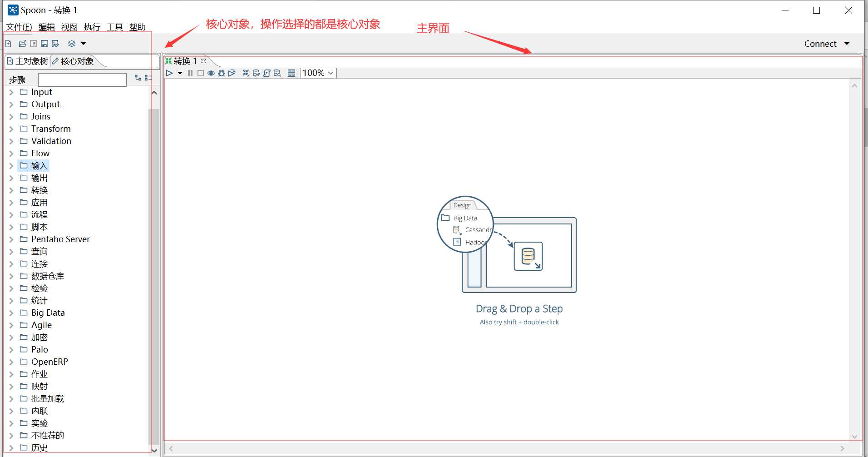
Task: Click the Connect button
Action: (820, 44)
